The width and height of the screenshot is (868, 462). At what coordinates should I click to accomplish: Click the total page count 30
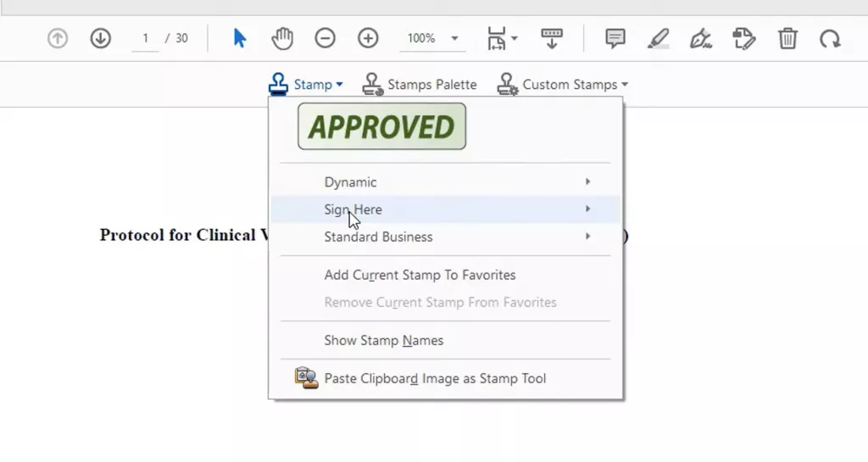181,38
